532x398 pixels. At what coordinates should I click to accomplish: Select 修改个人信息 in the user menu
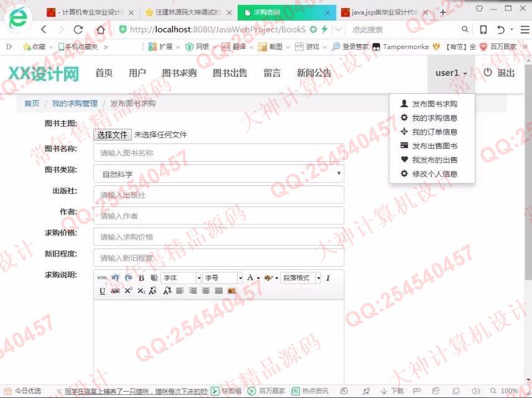point(432,174)
